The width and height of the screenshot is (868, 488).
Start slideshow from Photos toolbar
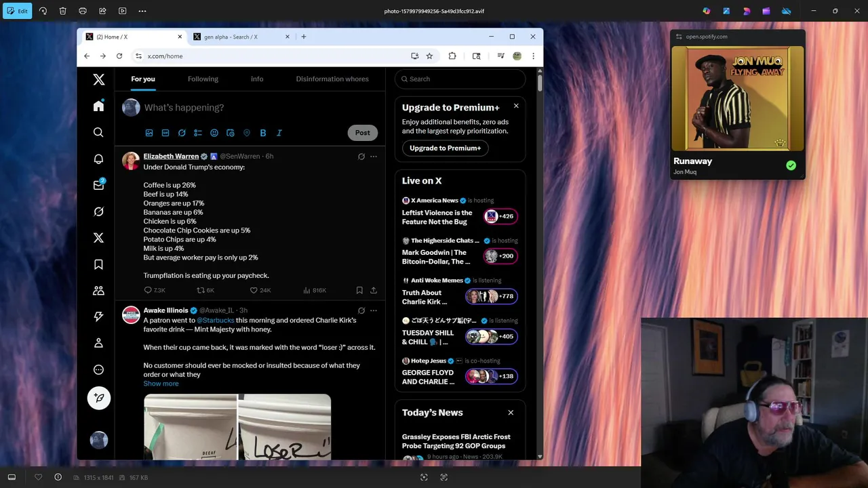pyautogui.click(x=122, y=11)
